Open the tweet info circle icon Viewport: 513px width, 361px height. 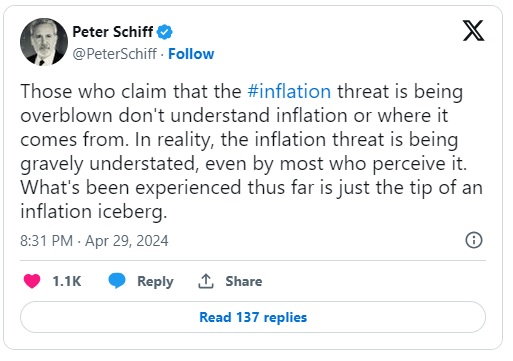[474, 240]
